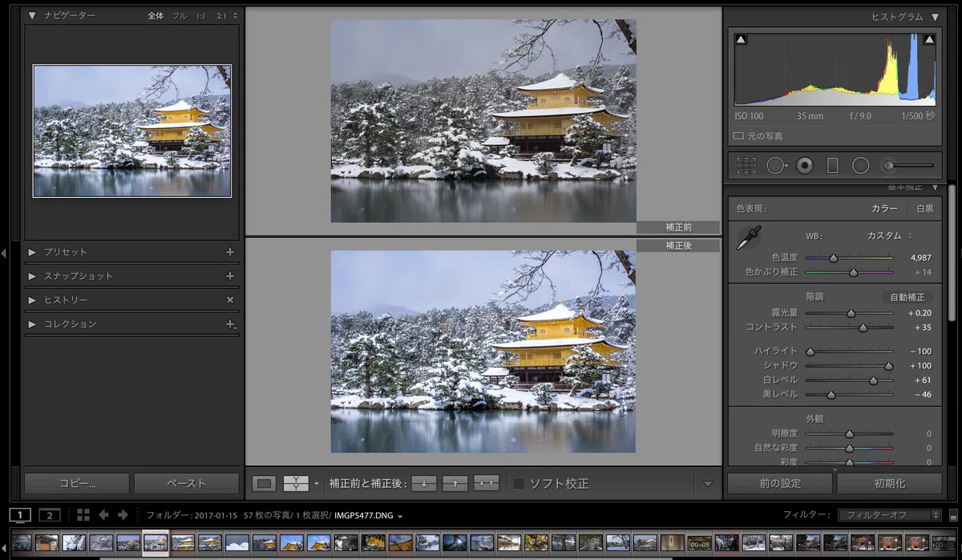962x560 pixels.
Task: Switch to before/after top-bottom view
Action: [x=296, y=483]
